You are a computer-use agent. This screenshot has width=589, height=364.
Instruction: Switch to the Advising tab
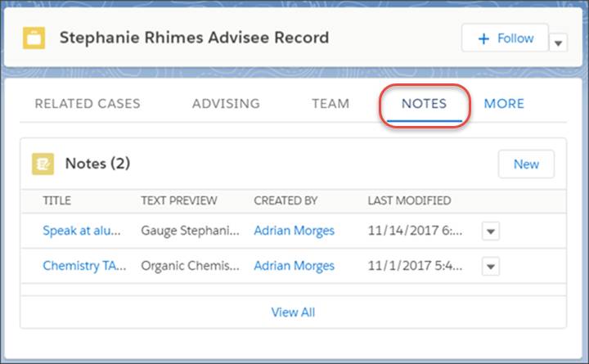(x=226, y=103)
